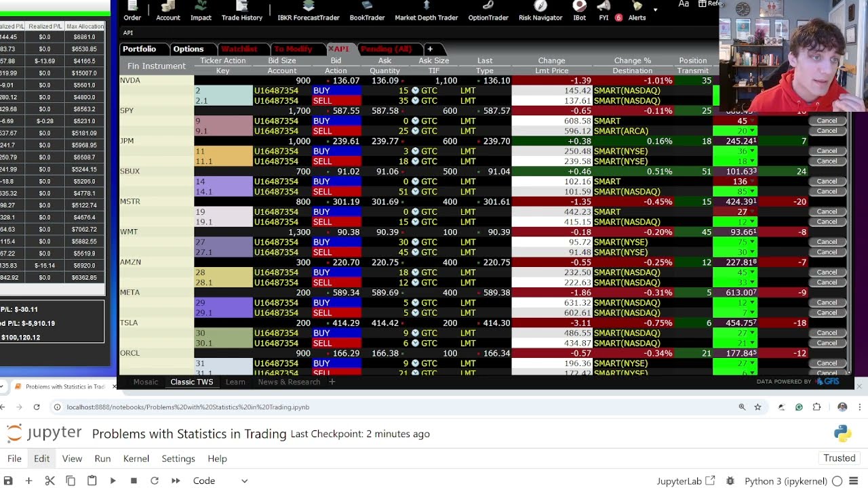Open the Jupyter View menu
The height and width of the screenshot is (488, 868).
(72, 458)
